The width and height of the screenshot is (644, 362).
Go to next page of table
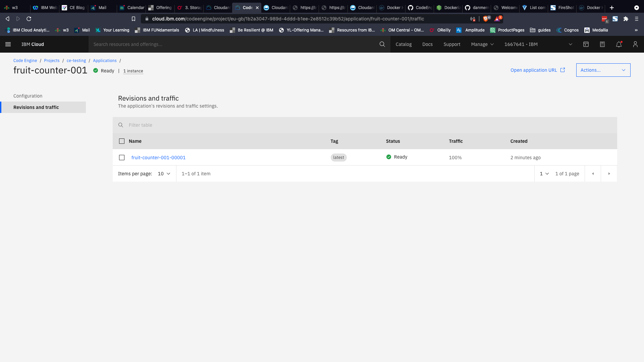[x=609, y=174]
